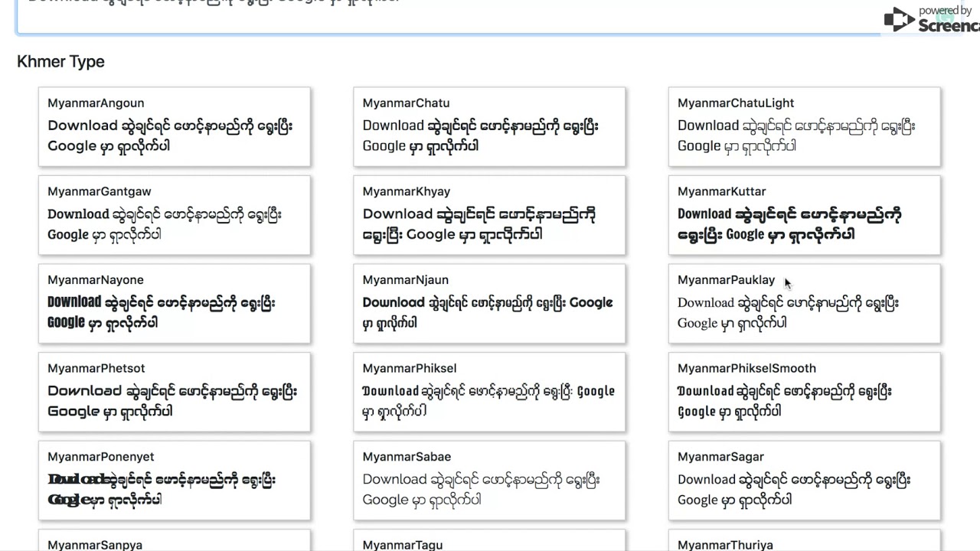
Task: Click the MyanmarSabae font name
Action: click(x=407, y=457)
